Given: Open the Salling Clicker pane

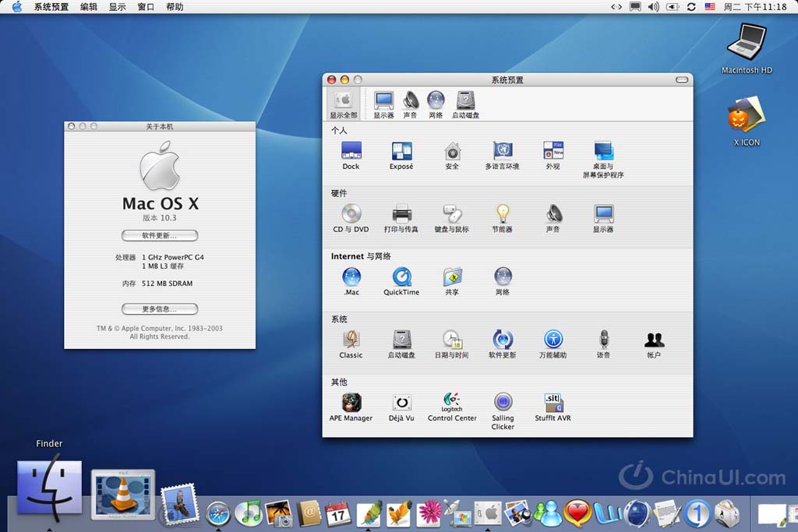Looking at the screenshot, I should pyautogui.click(x=503, y=411).
